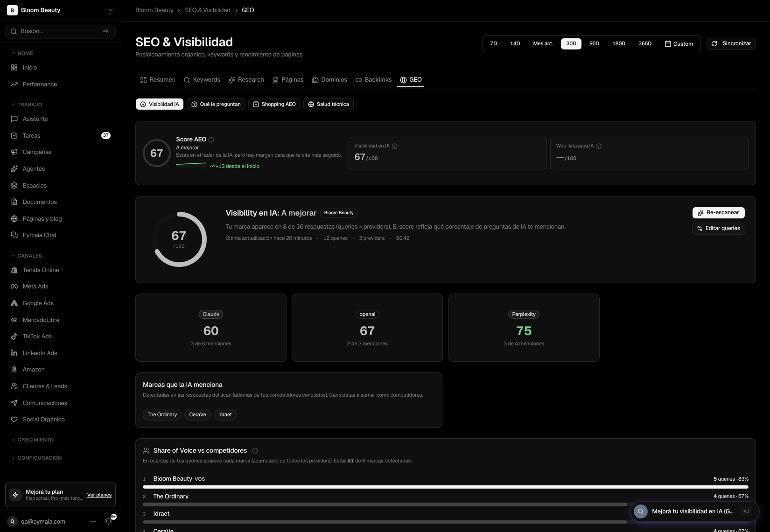This screenshot has height=532, width=770.
Task: Click the 67/100 visibility gauge ring
Action: click(x=179, y=239)
